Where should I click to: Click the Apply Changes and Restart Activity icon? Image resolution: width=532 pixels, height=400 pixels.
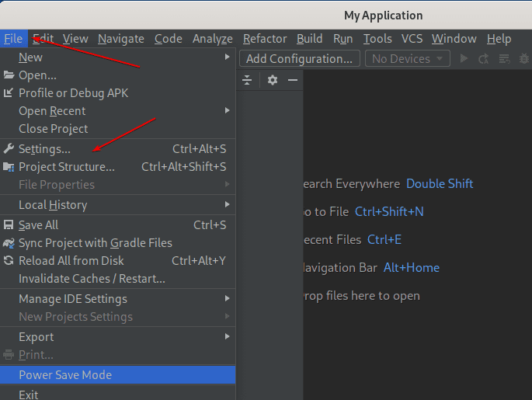[484, 59]
